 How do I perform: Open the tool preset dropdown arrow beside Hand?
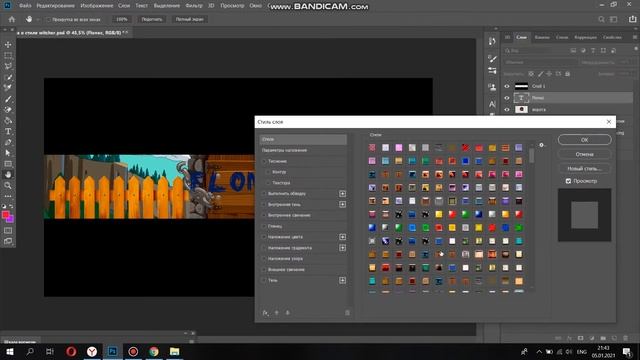click(x=38, y=19)
